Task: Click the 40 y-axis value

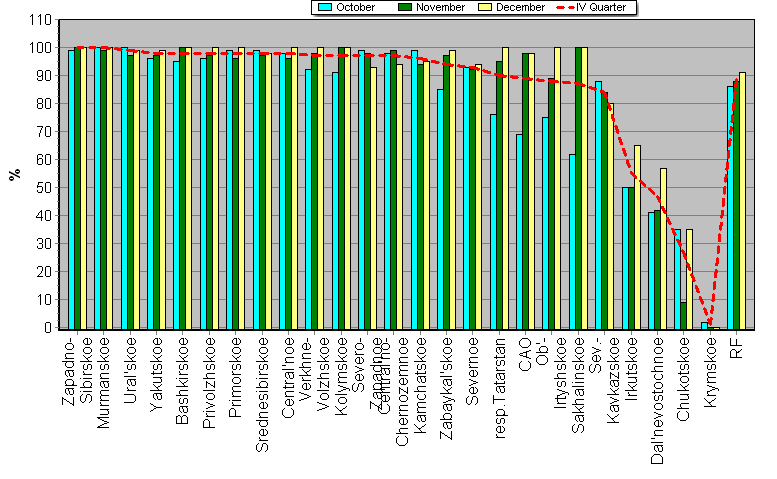Action: coord(44,216)
